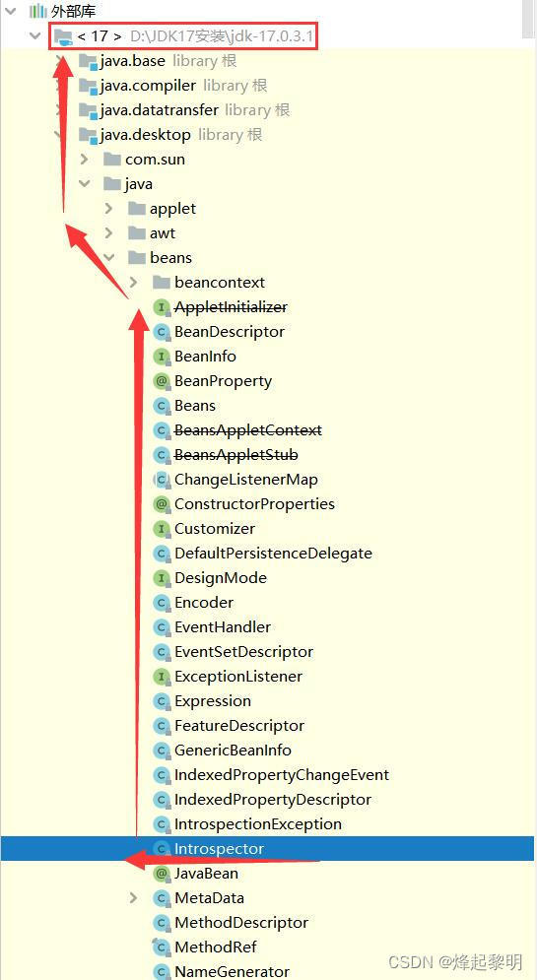Click the java.compiler library folder icon
This screenshot has width=537, height=980.
click(x=88, y=86)
